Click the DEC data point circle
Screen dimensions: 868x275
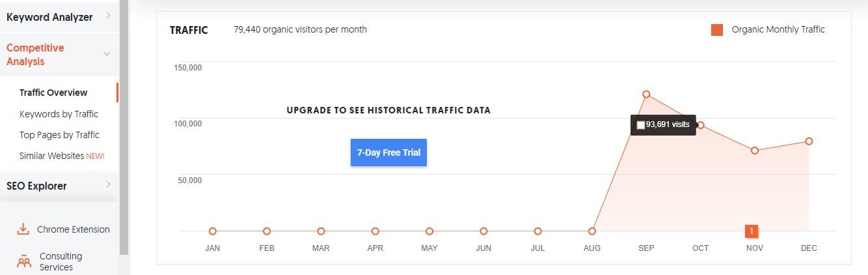coord(809,141)
